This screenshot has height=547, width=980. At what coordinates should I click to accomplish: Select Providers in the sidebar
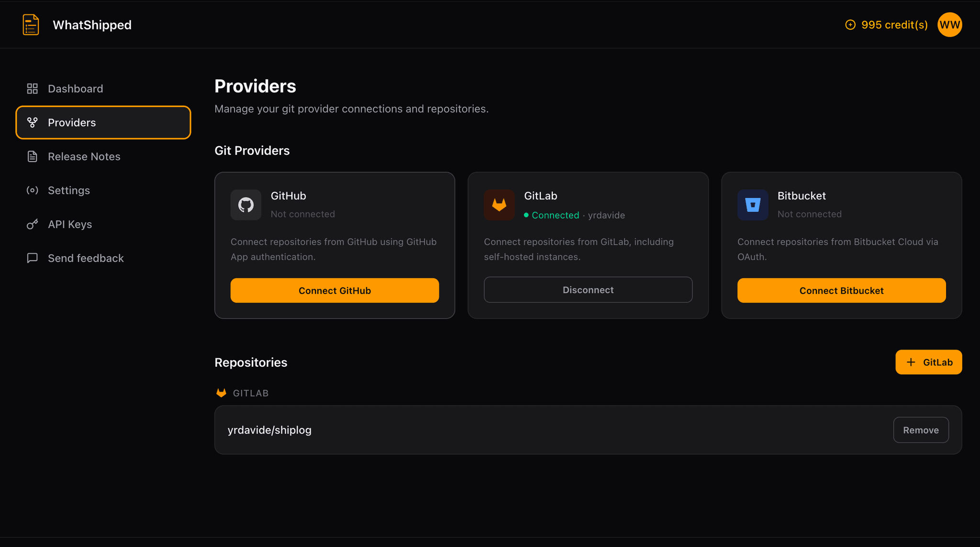[103, 122]
